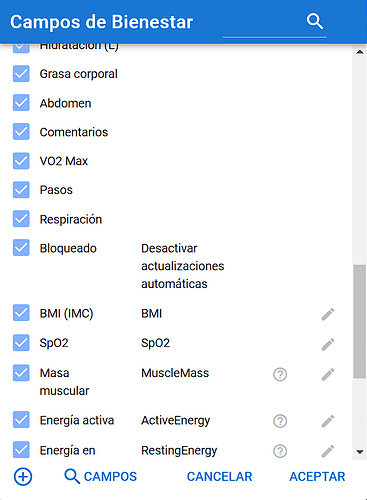This screenshot has height=500, width=367.
Task: Edit the BMI field with pencil icon
Action: pyautogui.click(x=328, y=314)
